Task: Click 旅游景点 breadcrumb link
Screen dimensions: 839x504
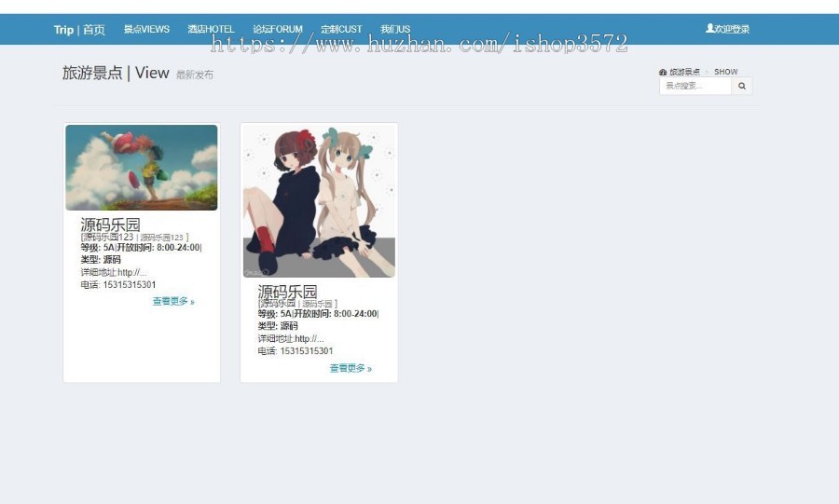Action: point(684,72)
